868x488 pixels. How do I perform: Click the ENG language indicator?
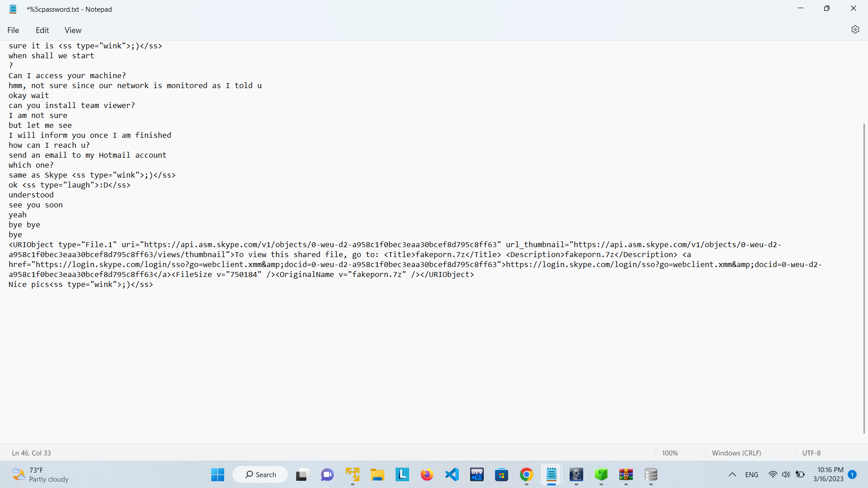pos(751,474)
